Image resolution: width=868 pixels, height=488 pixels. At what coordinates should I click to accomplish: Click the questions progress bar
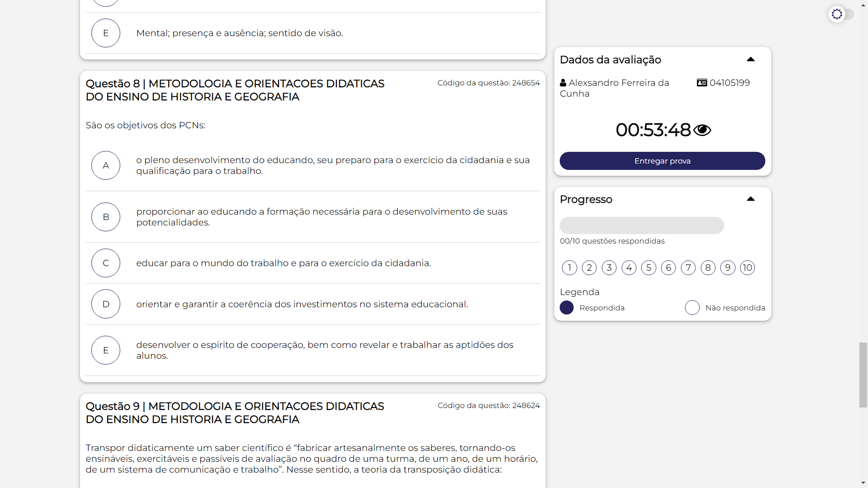click(642, 225)
